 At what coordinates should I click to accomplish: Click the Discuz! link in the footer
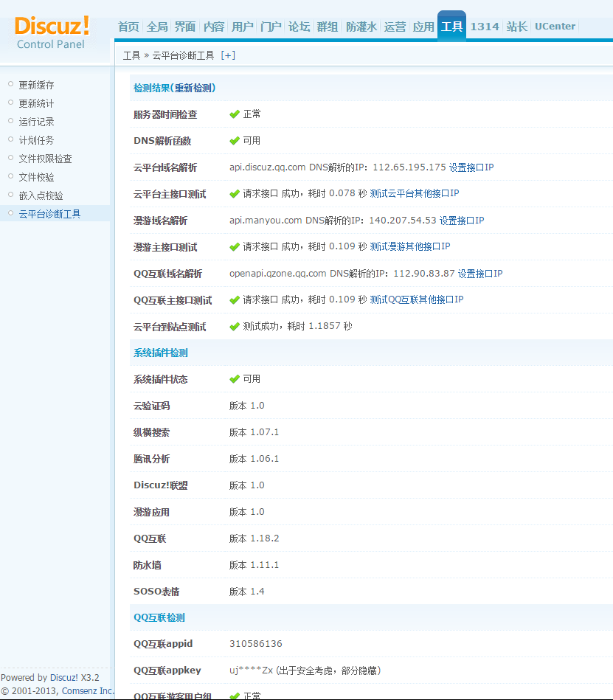click(64, 678)
